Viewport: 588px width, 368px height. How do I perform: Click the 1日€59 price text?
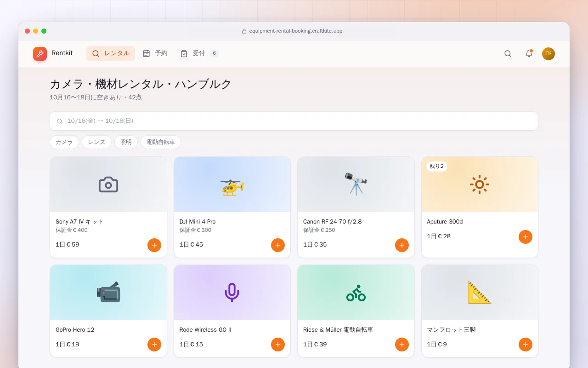68,245
